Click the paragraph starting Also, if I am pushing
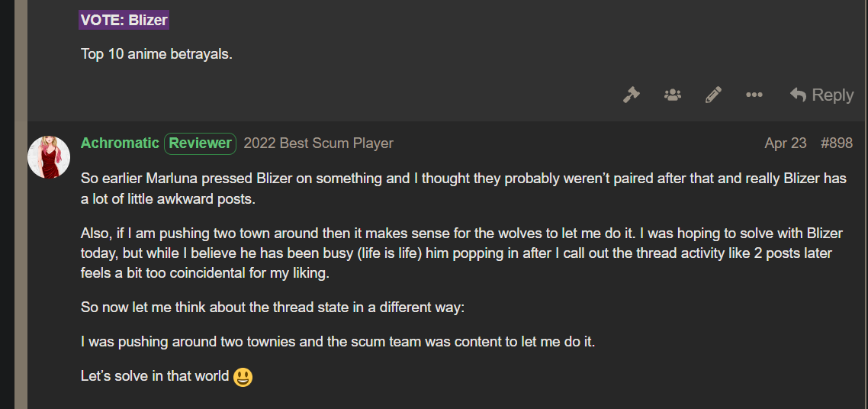This screenshot has width=868, height=409. [461, 253]
